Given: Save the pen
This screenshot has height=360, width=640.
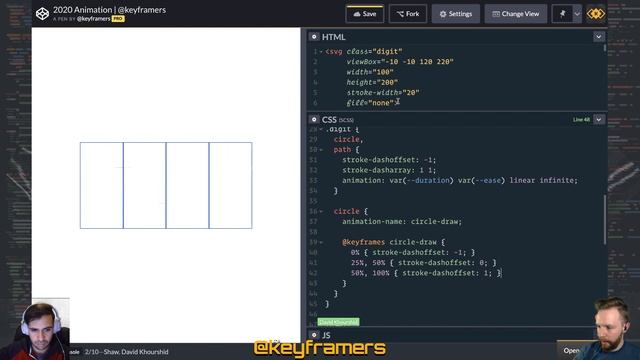Looking at the screenshot, I should (364, 14).
